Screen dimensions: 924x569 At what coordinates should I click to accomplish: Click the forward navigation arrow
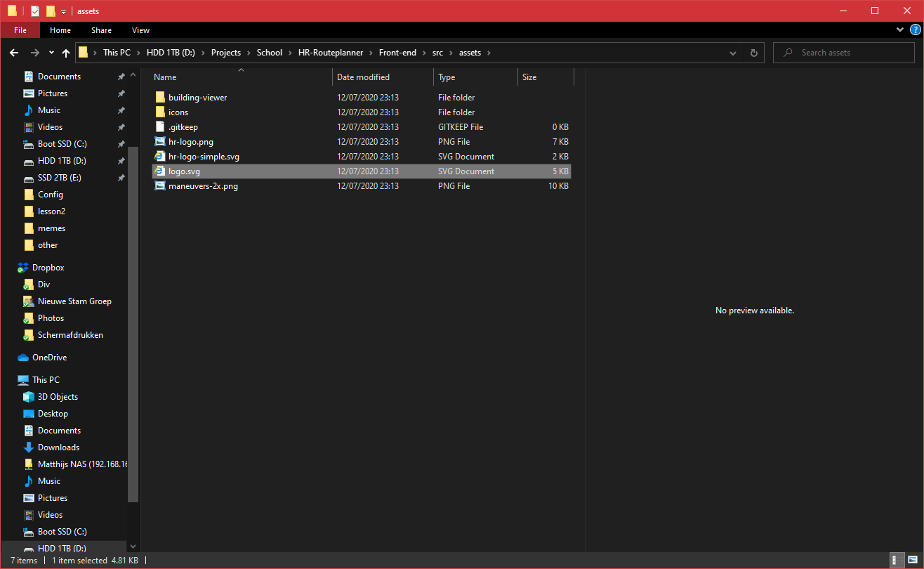(x=34, y=52)
